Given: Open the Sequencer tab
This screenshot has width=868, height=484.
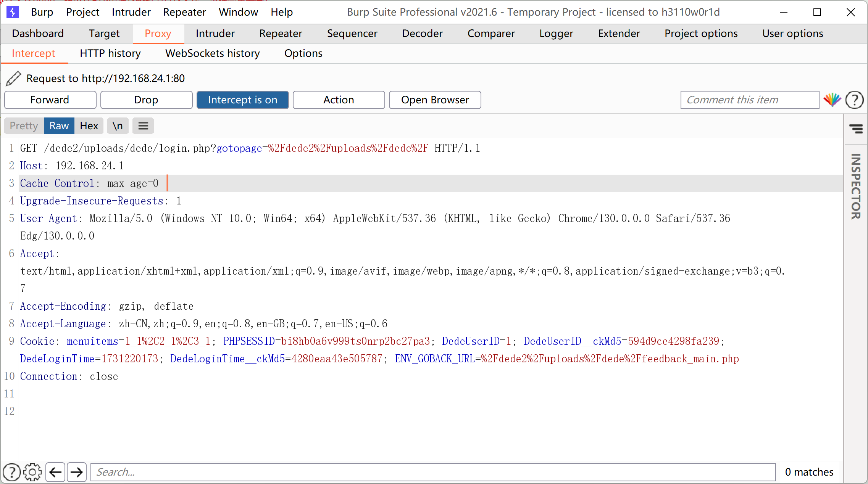Looking at the screenshot, I should (352, 34).
